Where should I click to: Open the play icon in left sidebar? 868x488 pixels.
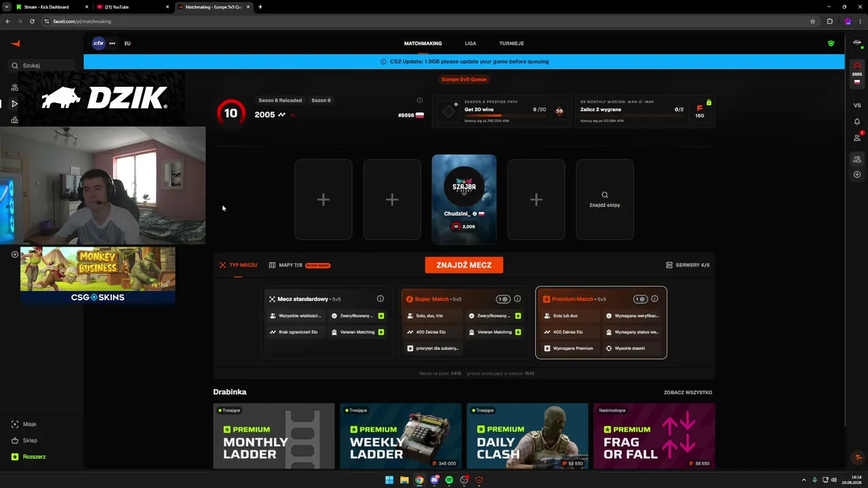click(x=15, y=104)
